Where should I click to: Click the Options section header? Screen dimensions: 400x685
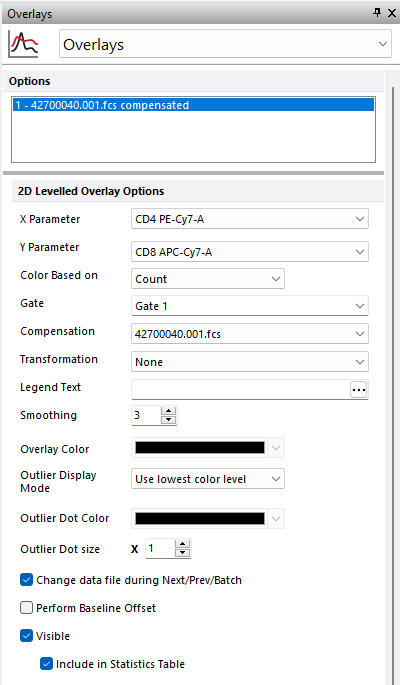193,81
